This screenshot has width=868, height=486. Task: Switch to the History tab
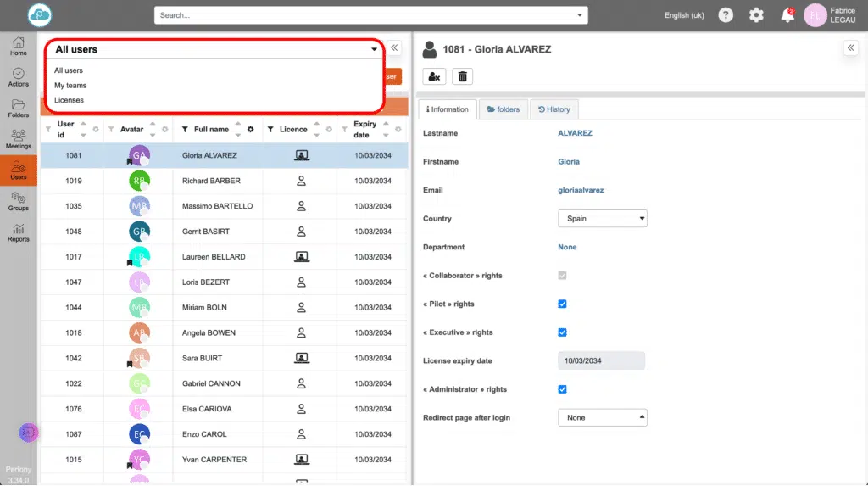[x=554, y=109]
